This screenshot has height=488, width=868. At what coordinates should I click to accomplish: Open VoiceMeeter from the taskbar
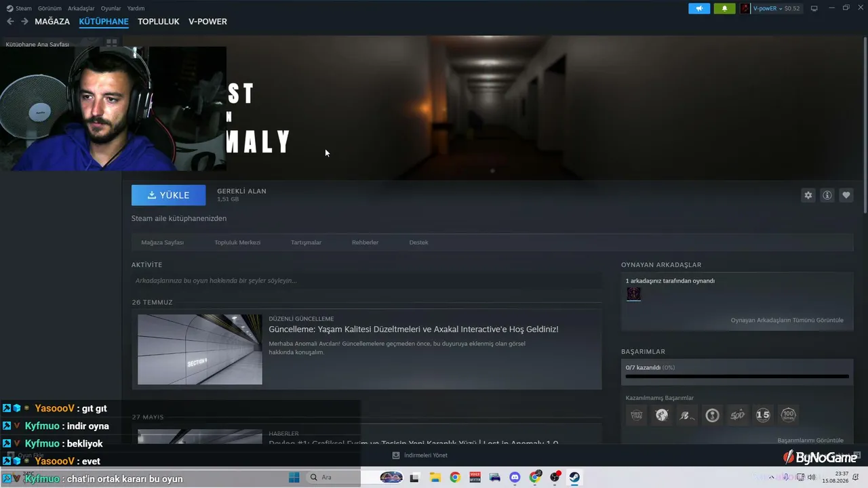pos(475,477)
